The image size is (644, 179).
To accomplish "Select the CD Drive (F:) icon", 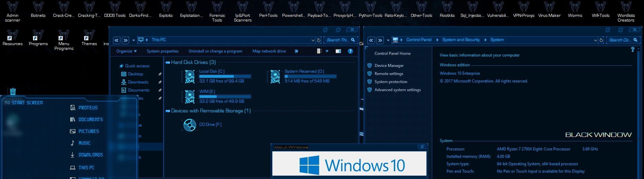I will [190, 125].
